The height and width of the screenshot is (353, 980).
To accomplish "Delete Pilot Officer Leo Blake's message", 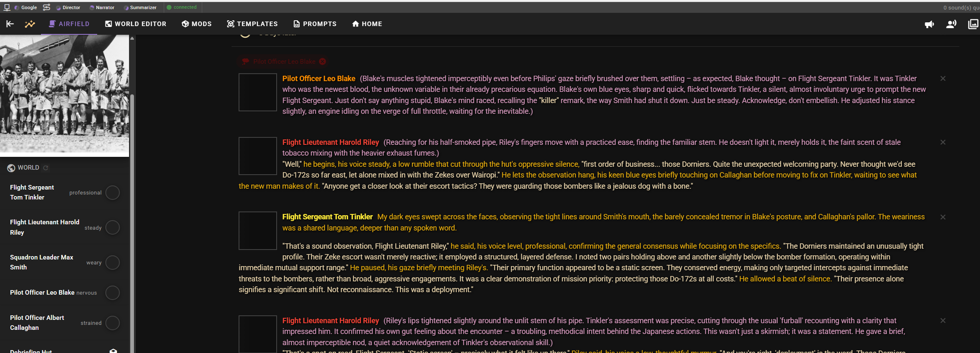I will (943, 79).
